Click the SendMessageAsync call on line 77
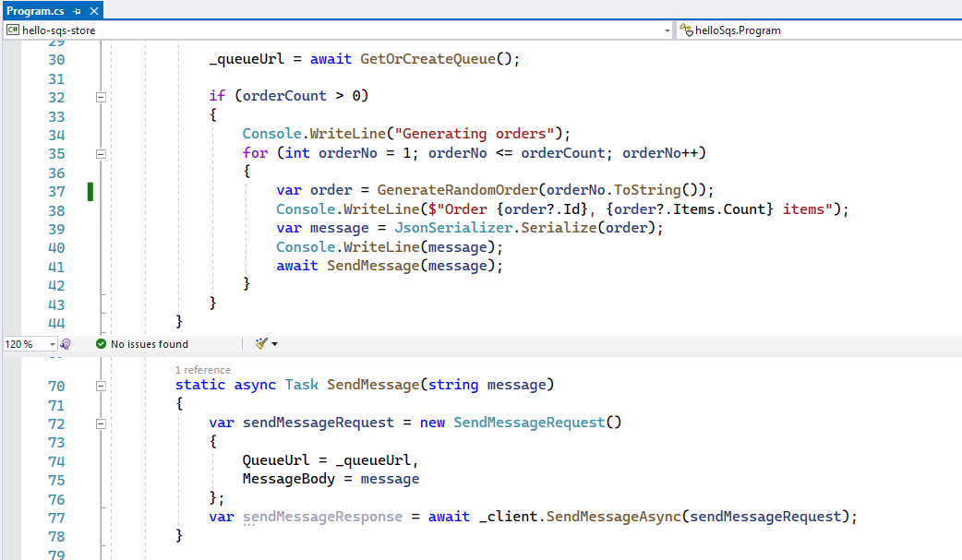 [x=614, y=517]
